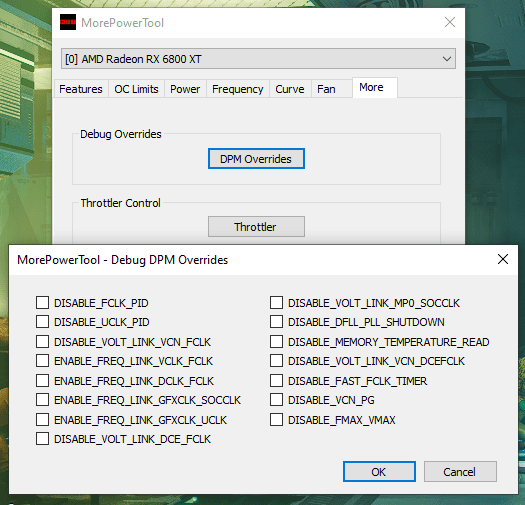Click the Debug DPM Overrides dialog title
The width and height of the screenshot is (525, 505).
[x=123, y=260]
